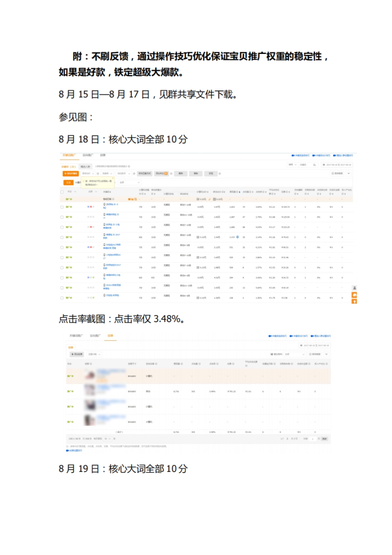Tick the checkbox of the 1,686 impressions row

click(62, 227)
